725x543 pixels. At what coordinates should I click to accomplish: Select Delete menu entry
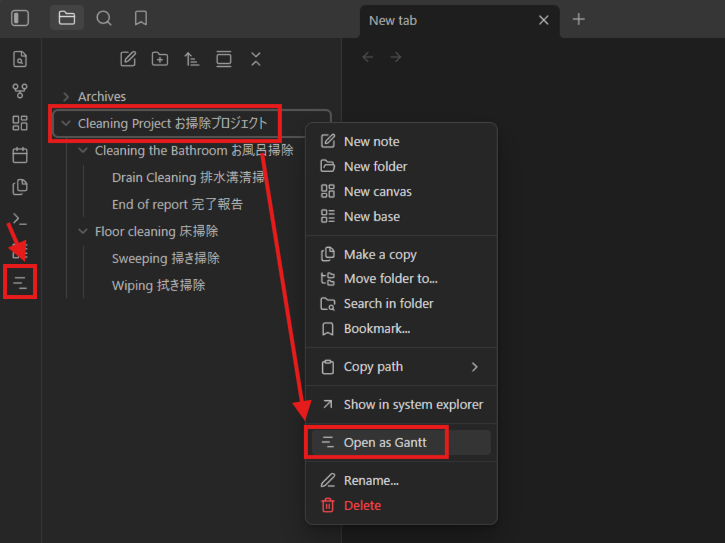pyautogui.click(x=401, y=506)
